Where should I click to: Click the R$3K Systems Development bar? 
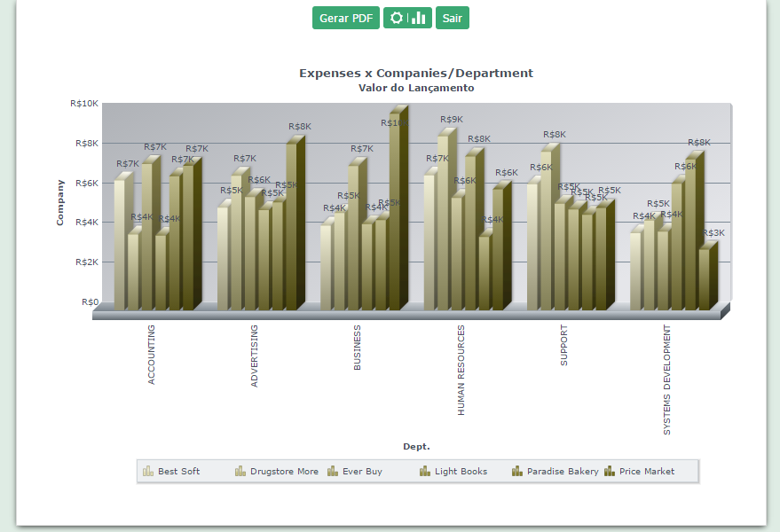705,279
